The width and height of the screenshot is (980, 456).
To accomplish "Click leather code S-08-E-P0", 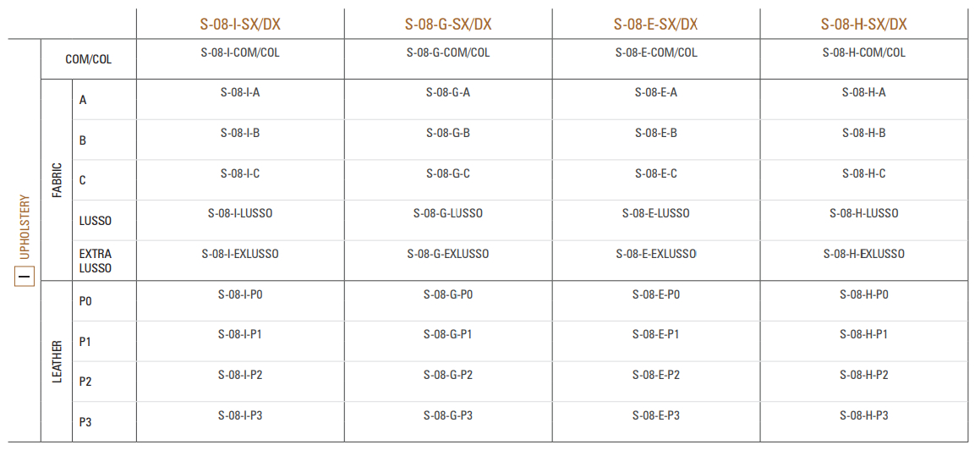I will pyautogui.click(x=656, y=294).
